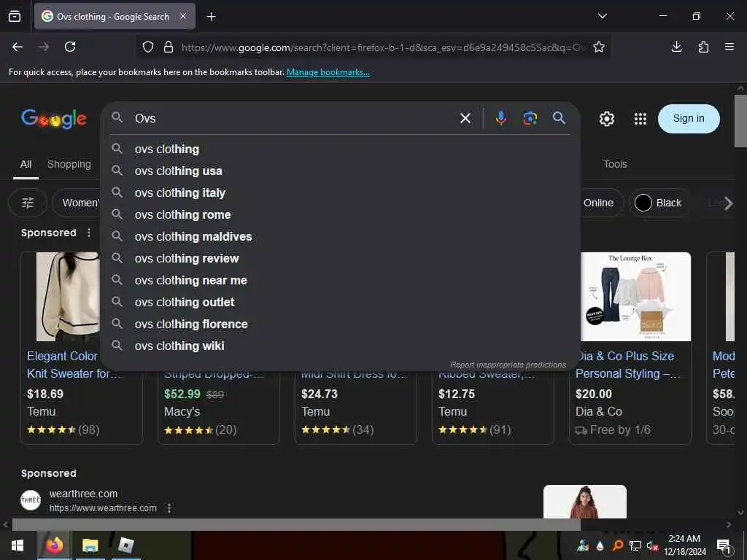This screenshot has height=560, width=747.
Task: Open Sponsored section three-dot menu
Action: click(88, 233)
